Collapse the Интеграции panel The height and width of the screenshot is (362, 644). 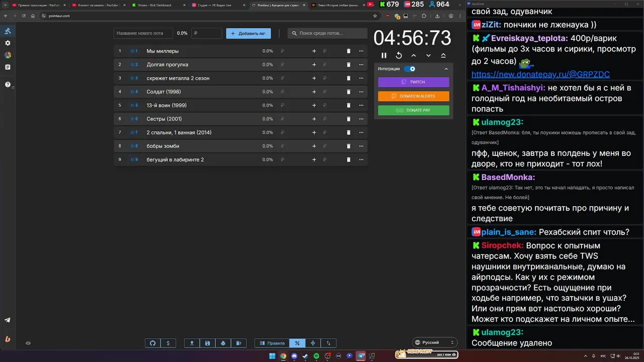tap(446, 69)
